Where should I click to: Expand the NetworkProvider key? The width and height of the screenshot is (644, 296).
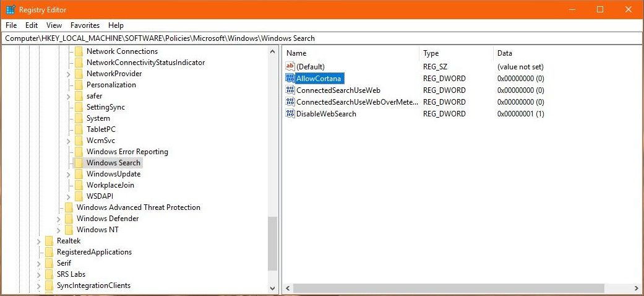[69, 74]
